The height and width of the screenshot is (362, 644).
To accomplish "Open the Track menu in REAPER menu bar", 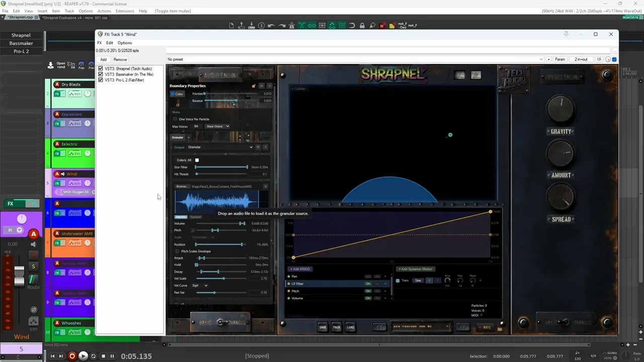I will click(69, 11).
